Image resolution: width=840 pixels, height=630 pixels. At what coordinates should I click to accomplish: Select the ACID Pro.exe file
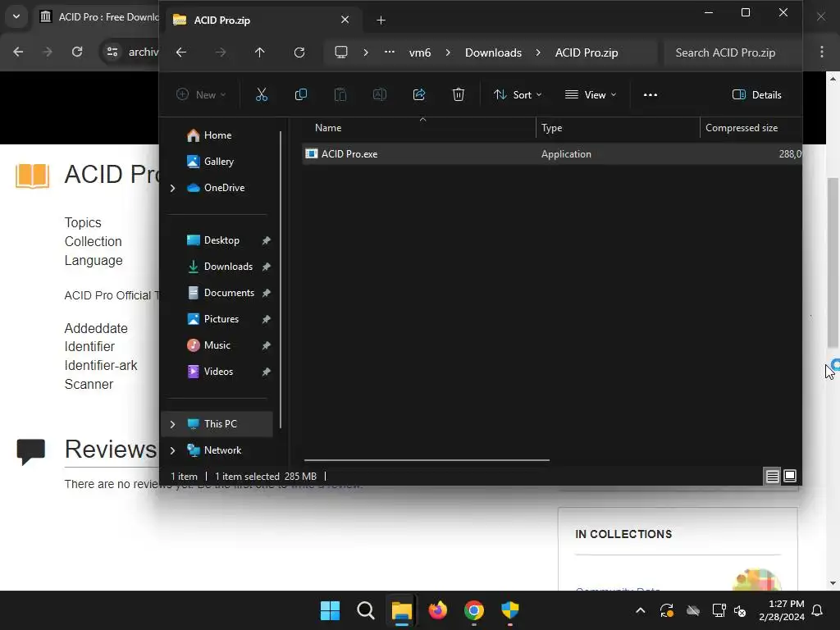[552, 154]
